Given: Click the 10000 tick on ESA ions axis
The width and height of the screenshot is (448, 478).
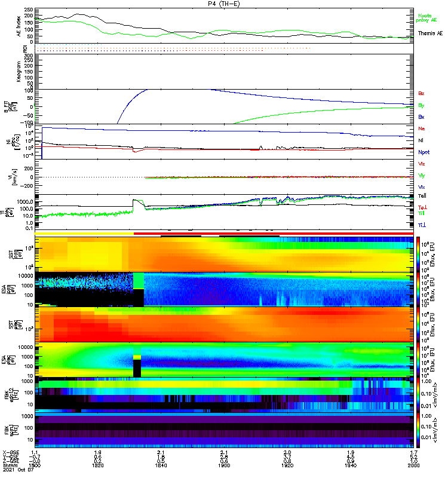Looking at the screenshot, I should (25, 276).
